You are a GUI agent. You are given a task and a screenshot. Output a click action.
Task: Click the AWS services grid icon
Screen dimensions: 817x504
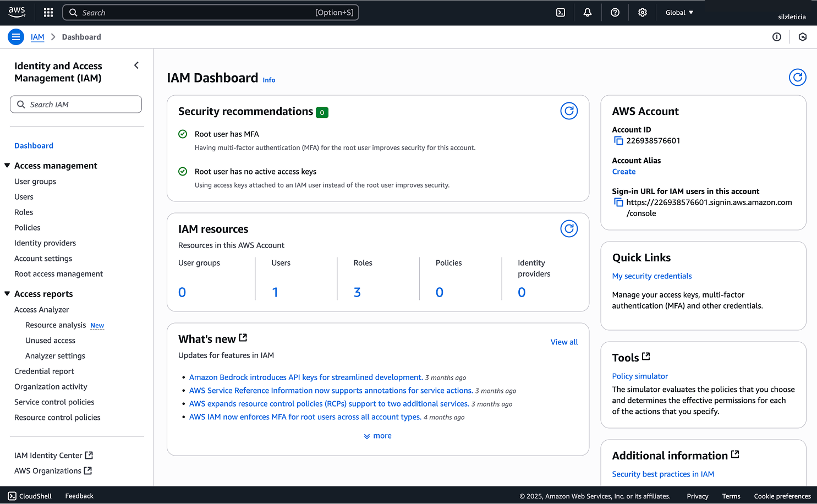(48, 12)
